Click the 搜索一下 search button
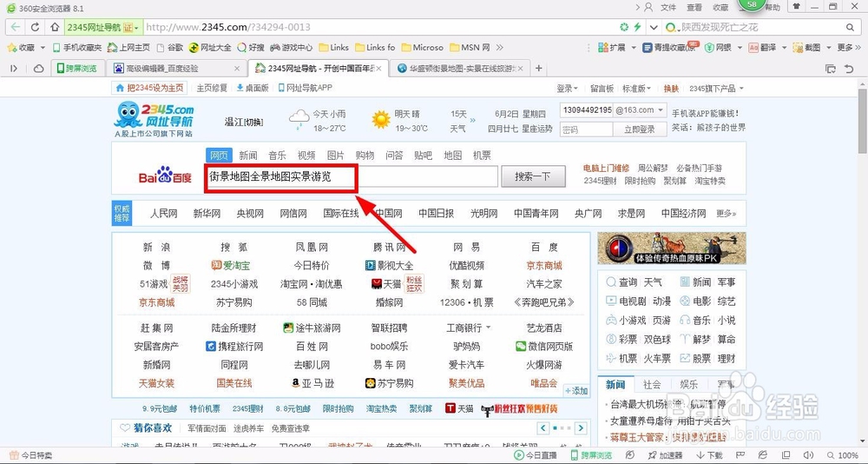Viewport: 868px width, 464px height. (x=533, y=177)
